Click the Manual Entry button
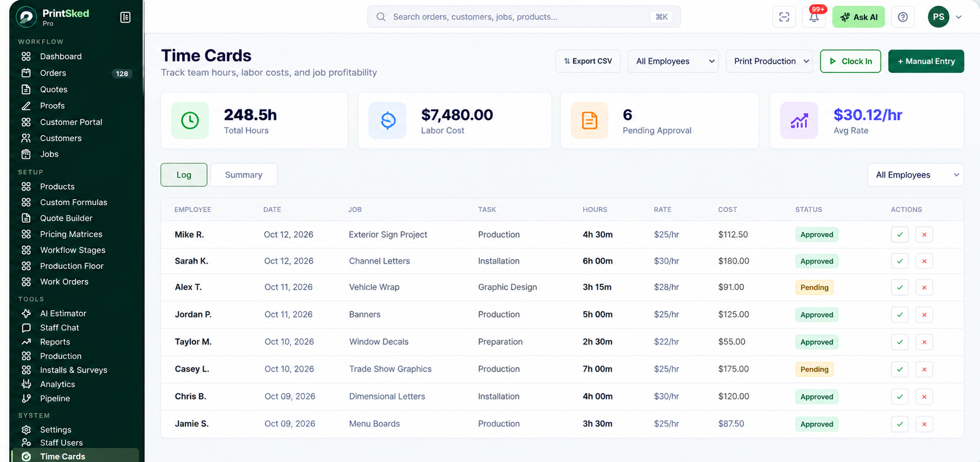 (x=926, y=61)
